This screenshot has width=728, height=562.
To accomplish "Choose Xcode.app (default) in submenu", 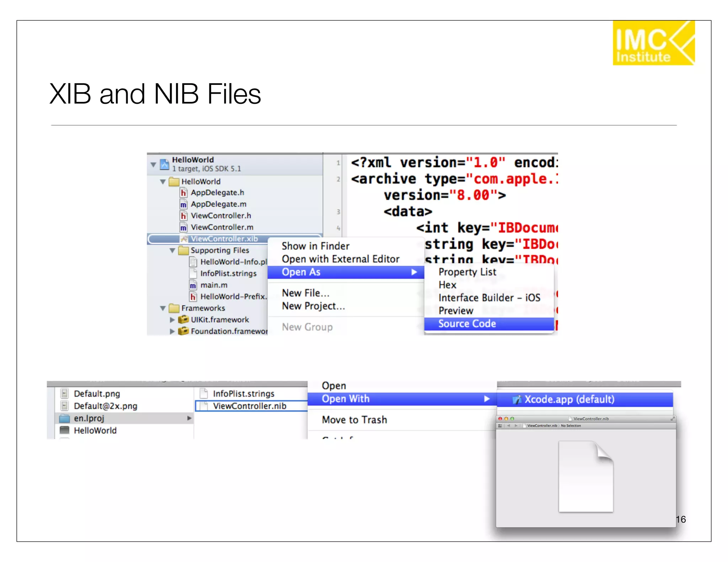I will coord(585,400).
